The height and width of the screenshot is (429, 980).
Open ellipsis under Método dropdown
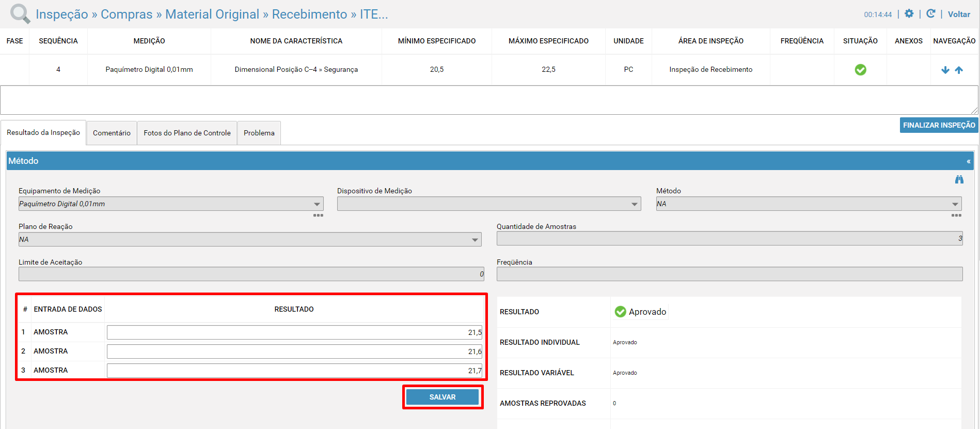[x=956, y=215]
